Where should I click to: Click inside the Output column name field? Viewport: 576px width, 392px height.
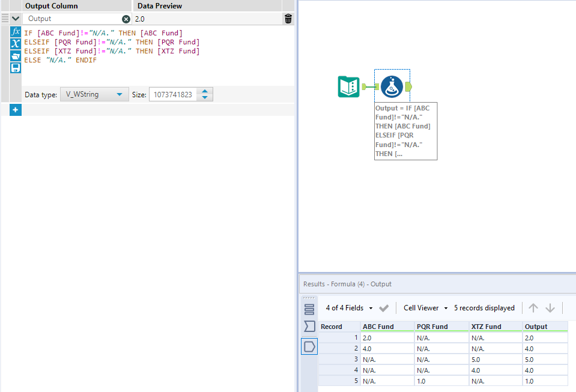(72, 19)
